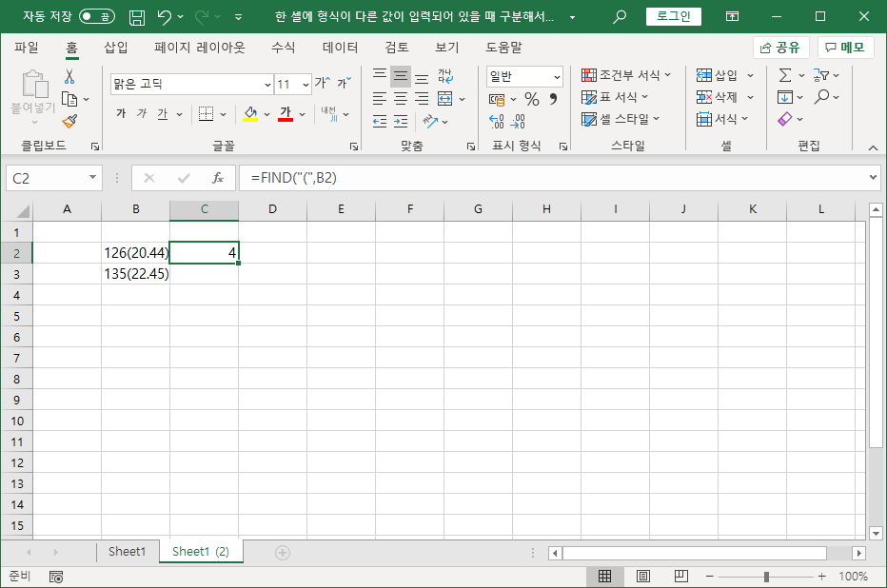Switch to Page Layout view
This screenshot has height=588, width=887.
[x=643, y=577]
